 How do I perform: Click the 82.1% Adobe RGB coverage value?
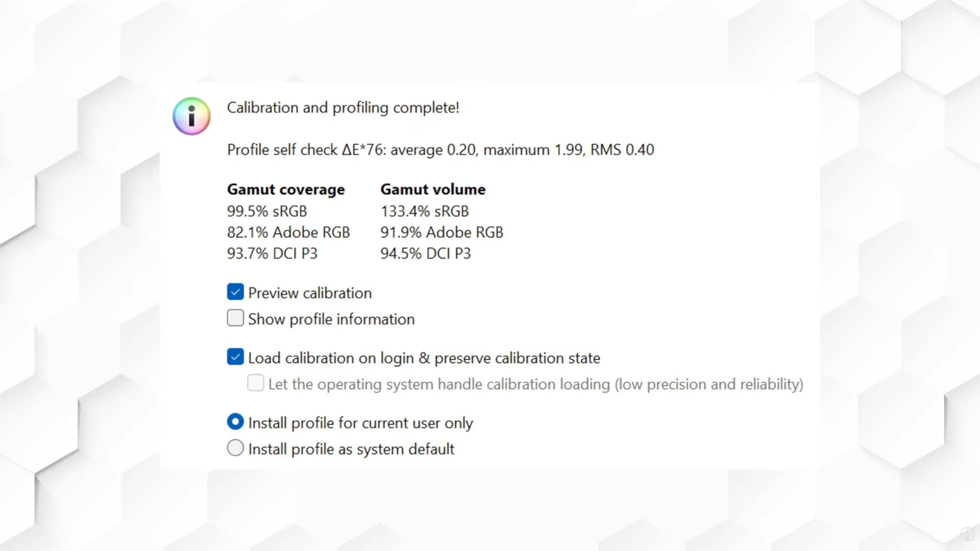[288, 233]
